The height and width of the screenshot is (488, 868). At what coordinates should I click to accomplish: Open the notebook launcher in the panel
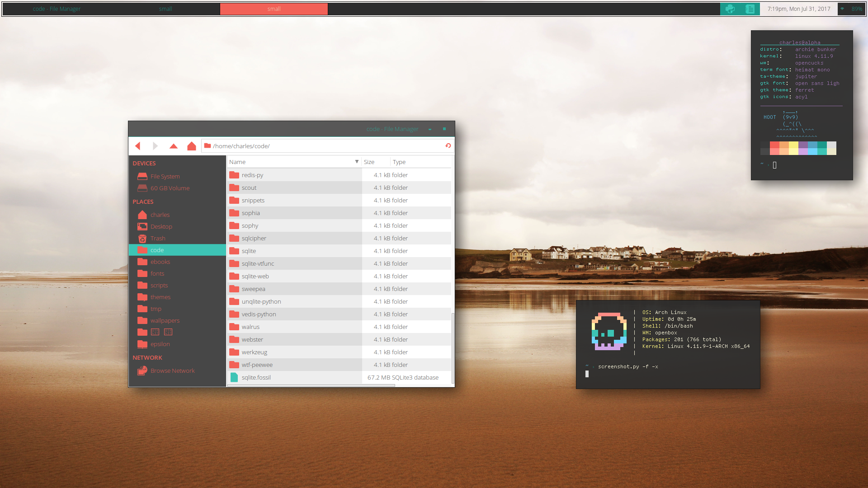pos(750,9)
